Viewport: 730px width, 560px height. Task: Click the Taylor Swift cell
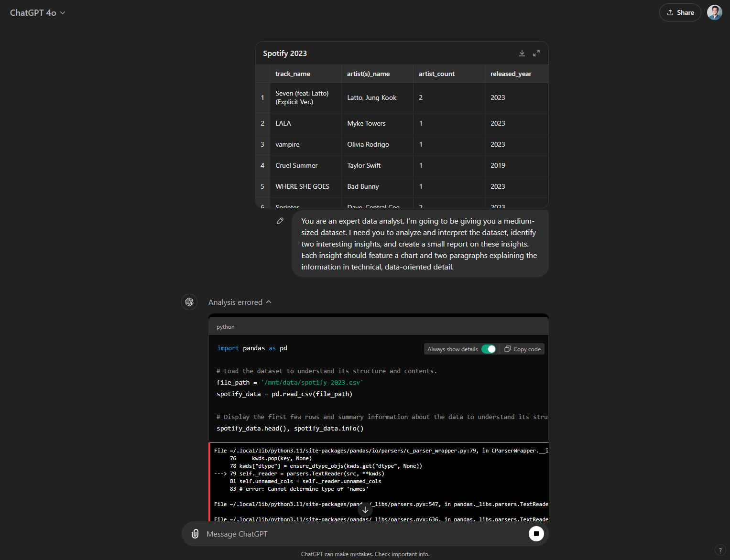click(378, 165)
